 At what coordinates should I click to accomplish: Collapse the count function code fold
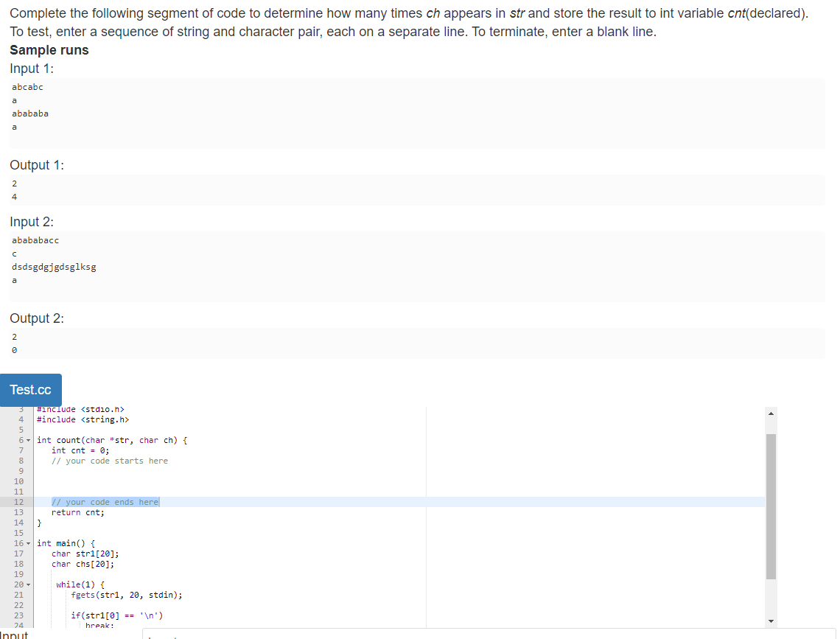pos(28,439)
